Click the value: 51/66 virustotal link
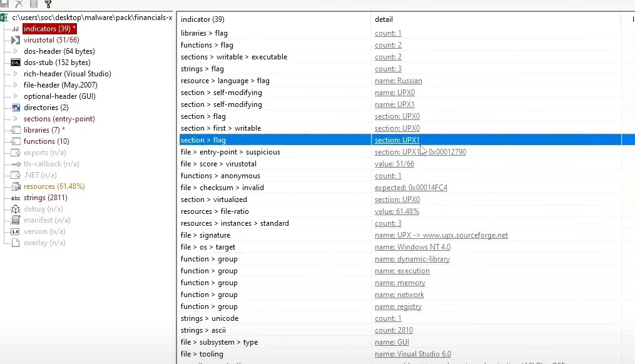Screen dimensions: 635x364 click(x=395, y=164)
